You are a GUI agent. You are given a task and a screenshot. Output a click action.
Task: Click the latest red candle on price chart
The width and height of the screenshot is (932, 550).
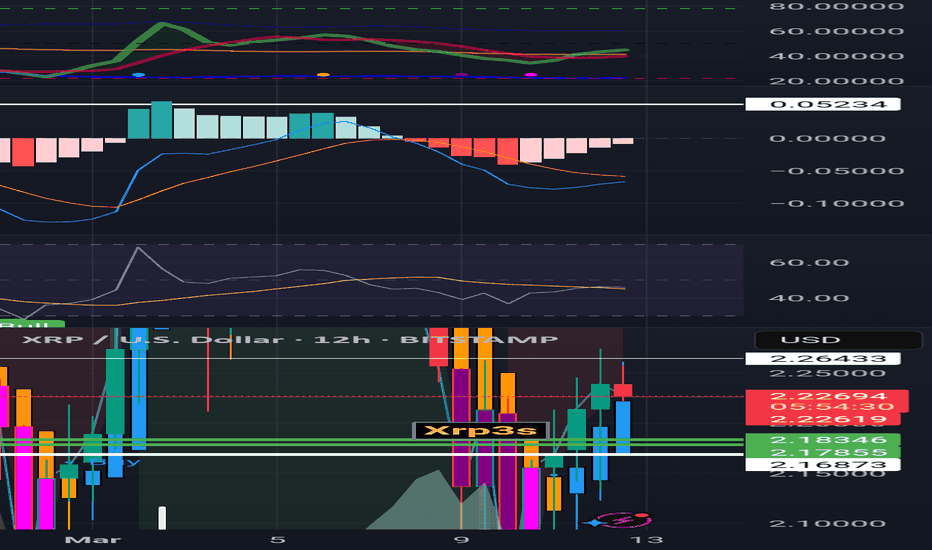pos(623,391)
